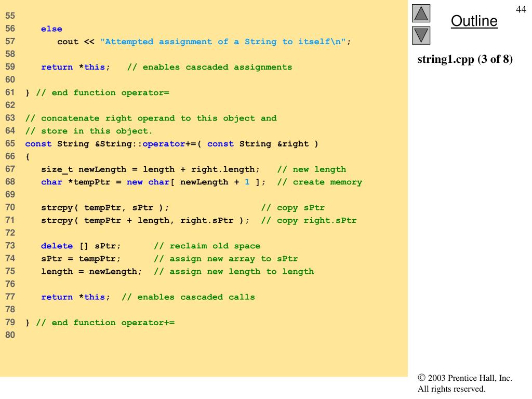Image resolution: width=532 pixels, height=399 pixels.
Task: Click the down arrow navigation button
Action: (x=421, y=36)
